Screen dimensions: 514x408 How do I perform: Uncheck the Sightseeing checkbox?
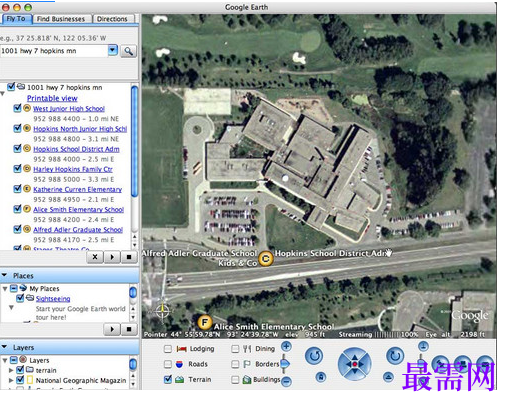20,298
